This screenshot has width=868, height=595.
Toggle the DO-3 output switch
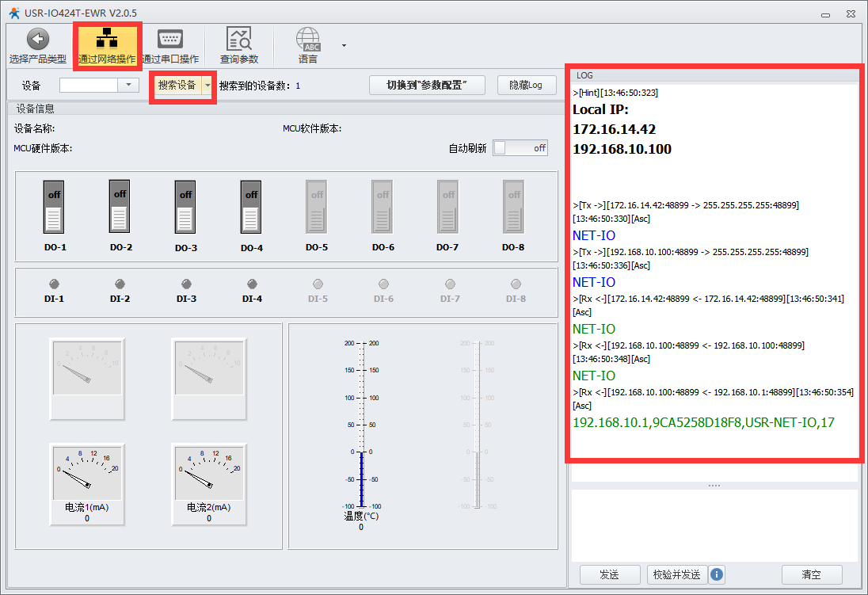coord(185,207)
